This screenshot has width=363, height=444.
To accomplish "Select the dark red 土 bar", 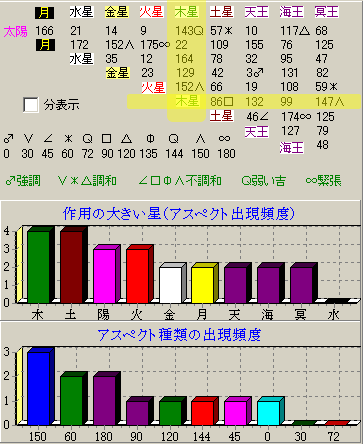I will coord(71,267).
